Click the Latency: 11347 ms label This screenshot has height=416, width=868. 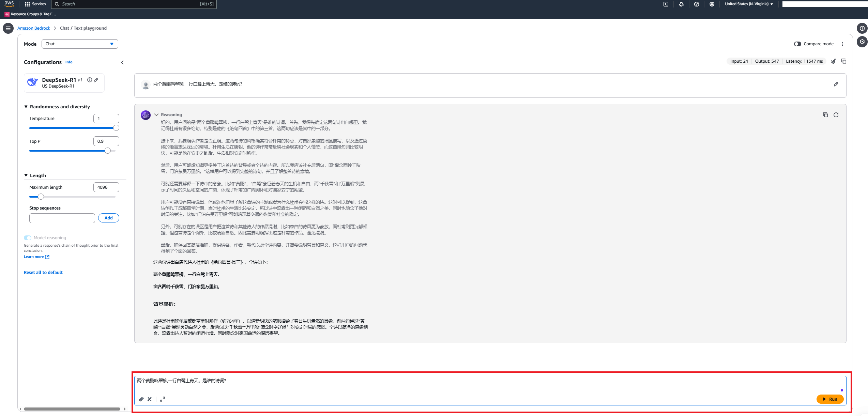804,61
